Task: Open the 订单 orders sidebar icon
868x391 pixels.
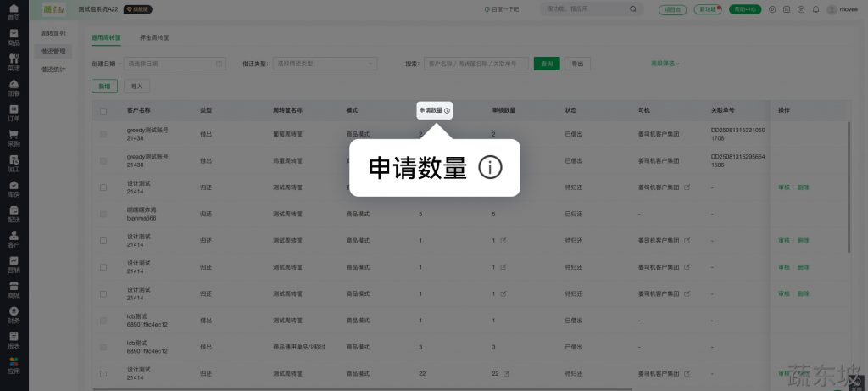Action: point(14,113)
